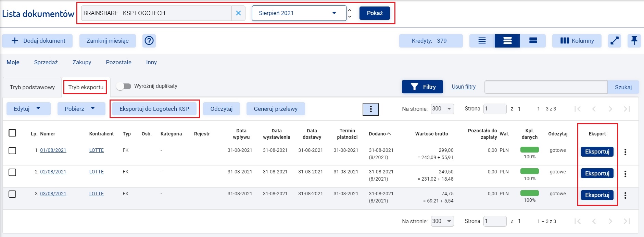Expand the list to fullscreen
The width and height of the screenshot is (644, 237).
(x=615, y=41)
